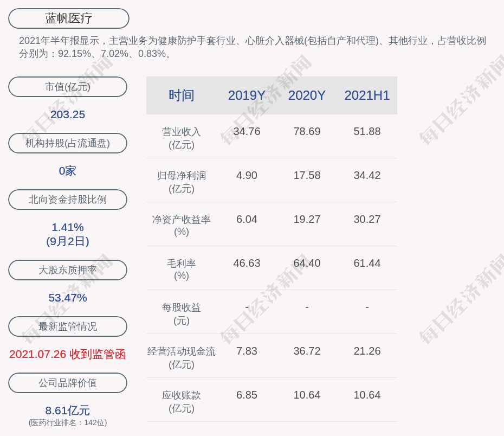
Task: Click the 2020Y column header
Action: tap(307, 95)
